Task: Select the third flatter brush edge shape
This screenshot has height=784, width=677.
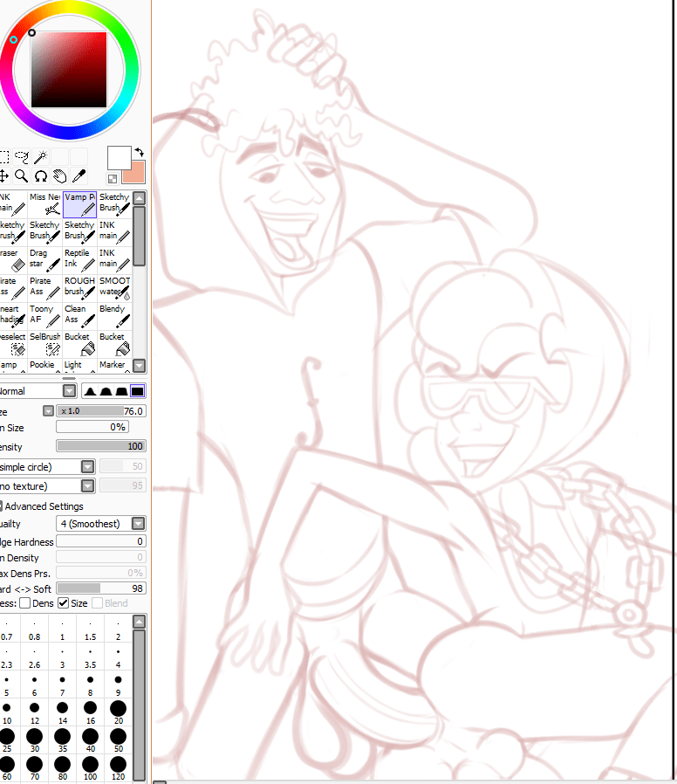Action: (121, 391)
